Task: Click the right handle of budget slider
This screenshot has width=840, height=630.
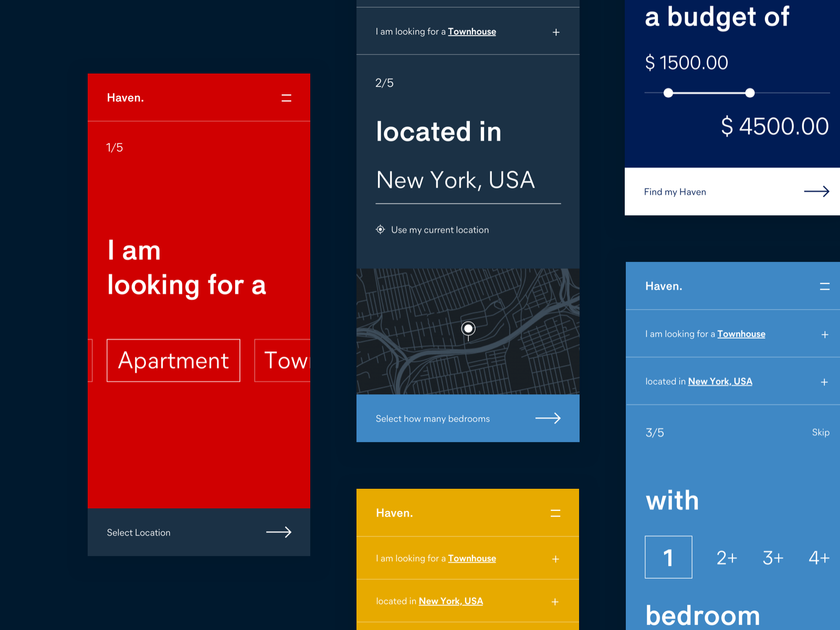Action: (750, 93)
